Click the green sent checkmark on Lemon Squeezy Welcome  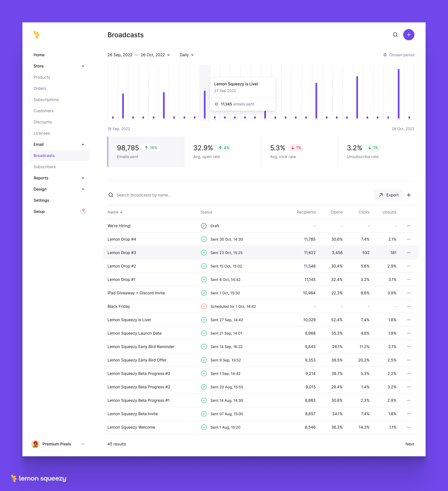204,427
